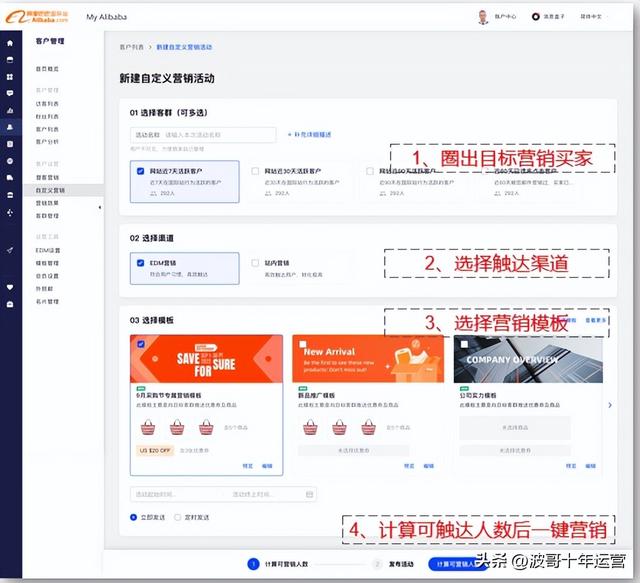The width and height of the screenshot is (640, 583).
Task: Preview the SAVE FOR SURE template
Action: (x=248, y=466)
